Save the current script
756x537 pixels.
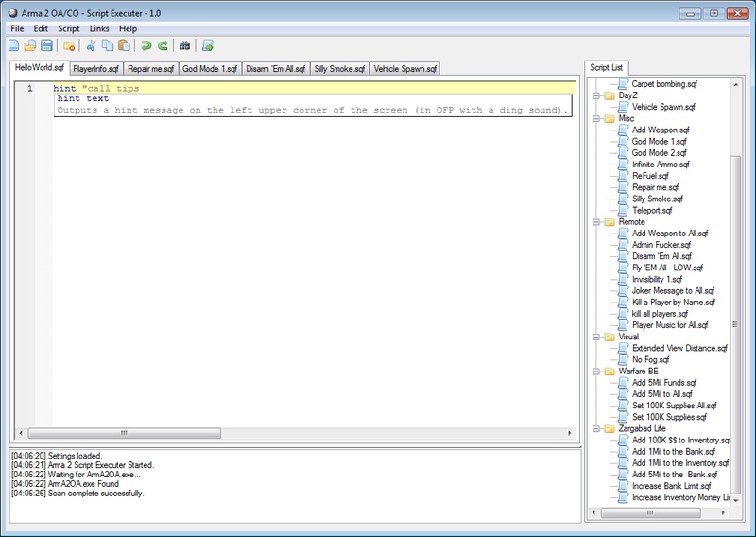tap(46, 45)
